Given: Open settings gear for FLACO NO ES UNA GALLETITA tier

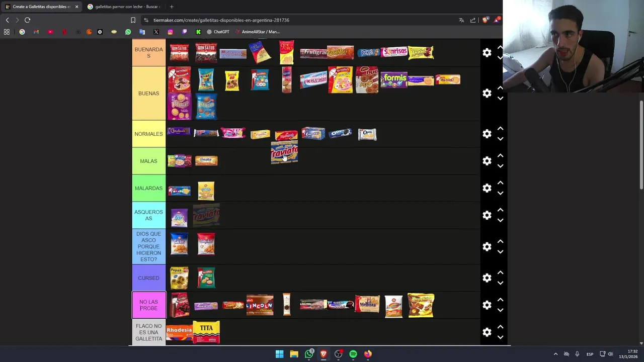Looking at the screenshot, I should tap(487, 332).
